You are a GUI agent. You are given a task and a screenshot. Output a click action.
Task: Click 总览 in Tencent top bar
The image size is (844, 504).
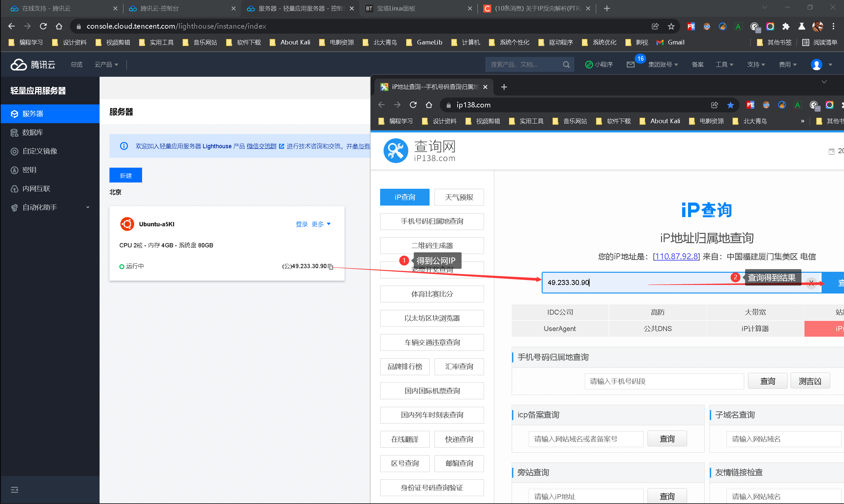click(76, 64)
